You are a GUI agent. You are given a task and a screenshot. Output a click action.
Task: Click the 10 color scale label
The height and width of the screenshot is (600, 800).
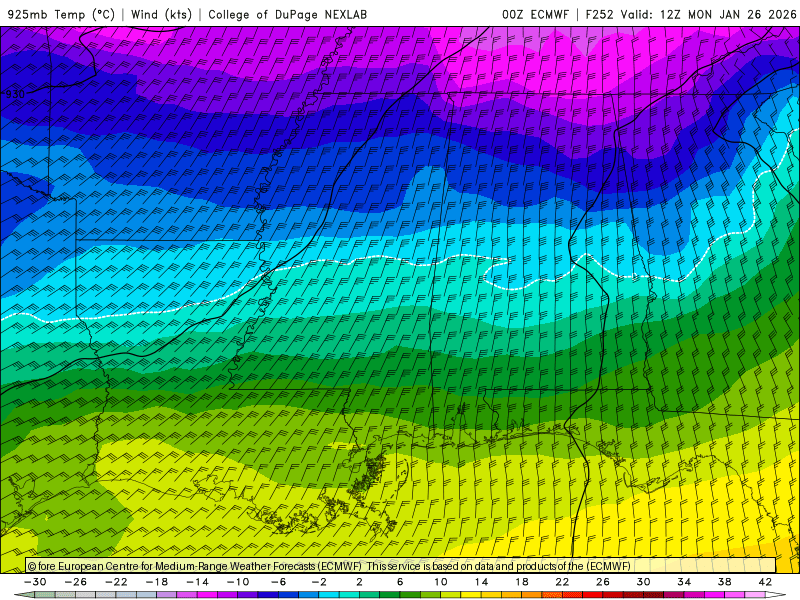[441, 582]
